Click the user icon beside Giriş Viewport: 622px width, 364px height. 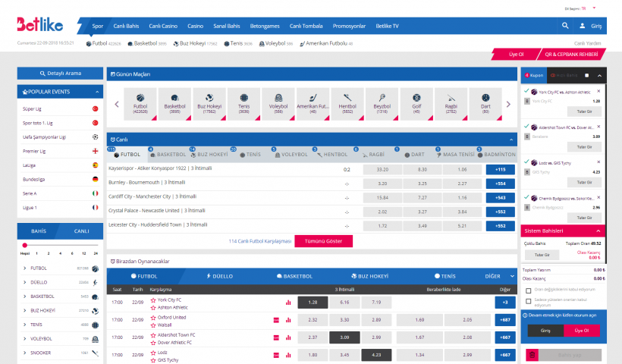tap(583, 26)
